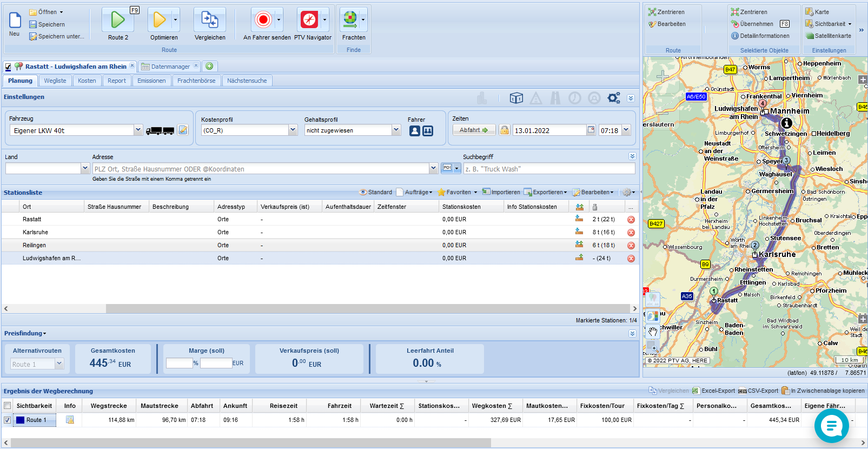868x449 pixels.
Task: Toggle the Sichtbarkeit header checkbox
Action: pos(8,406)
